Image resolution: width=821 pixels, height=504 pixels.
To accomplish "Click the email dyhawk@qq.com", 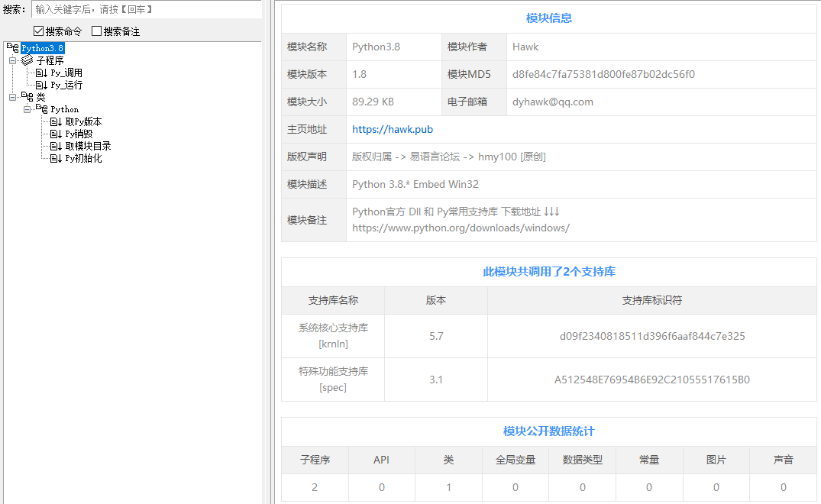I will click(x=552, y=102).
